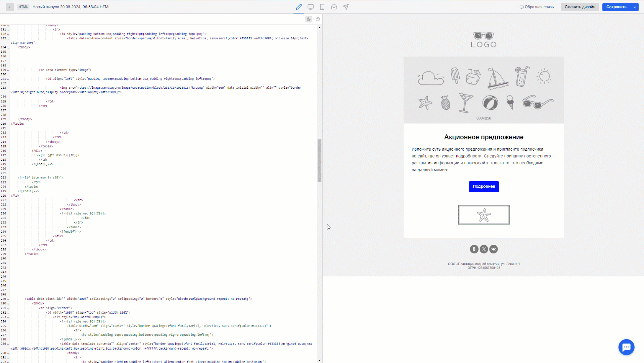Open the live chat bubble icon
Screen dimensions: 644x363
click(x=626, y=347)
